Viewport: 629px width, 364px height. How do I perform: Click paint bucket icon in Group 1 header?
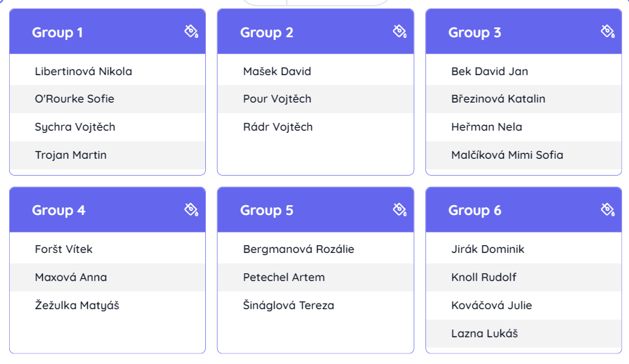point(191,31)
